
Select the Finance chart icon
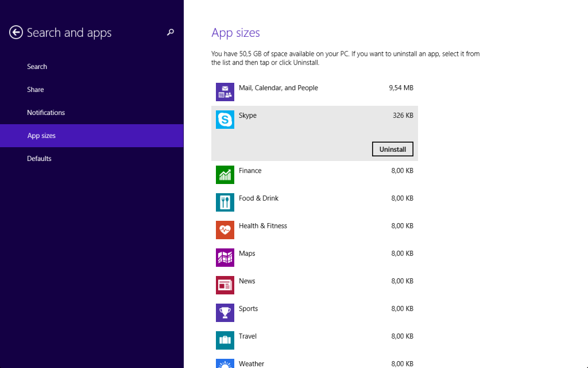[225, 175]
